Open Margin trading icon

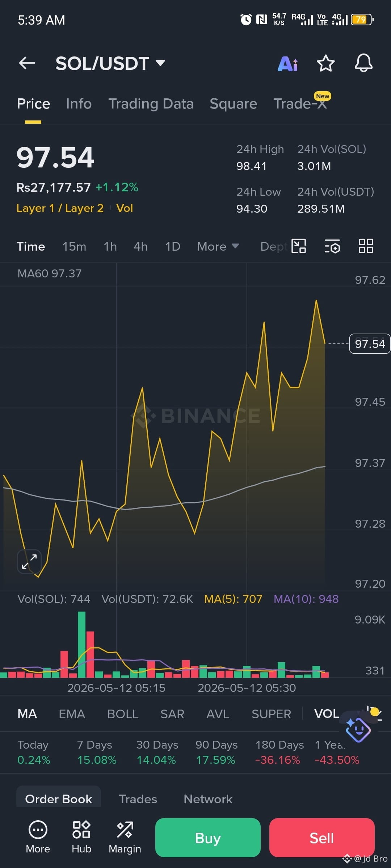[x=125, y=836]
